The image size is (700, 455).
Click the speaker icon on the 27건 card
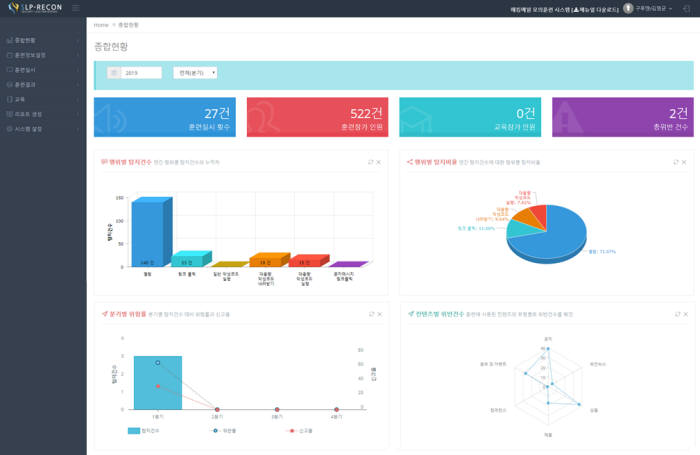coord(110,119)
